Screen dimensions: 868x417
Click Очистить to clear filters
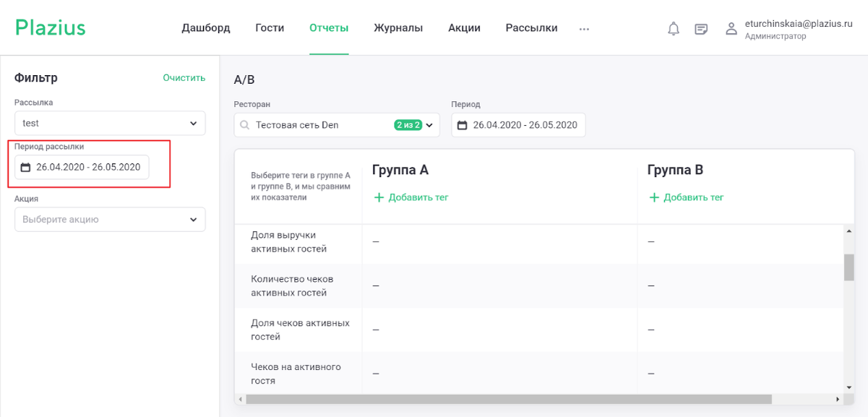click(184, 77)
